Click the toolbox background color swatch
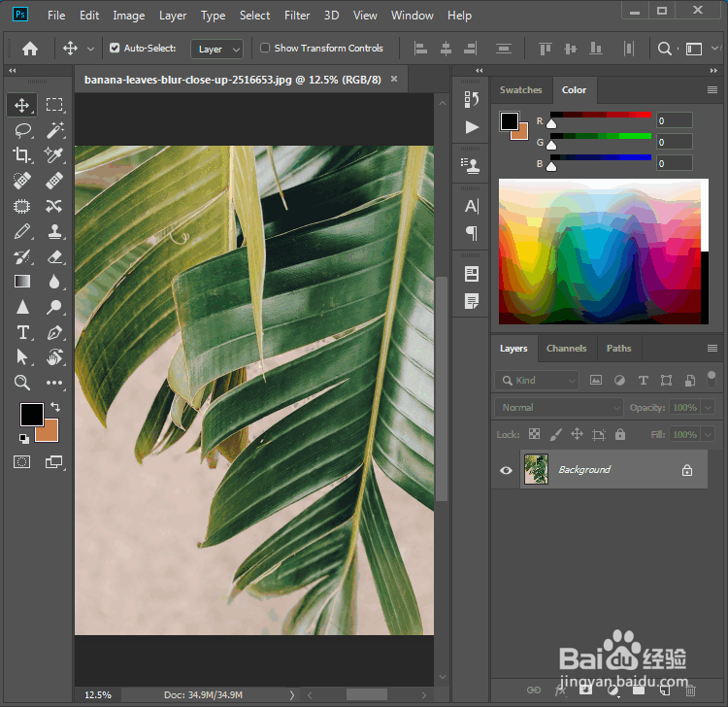728x707 pixels. 51,434
